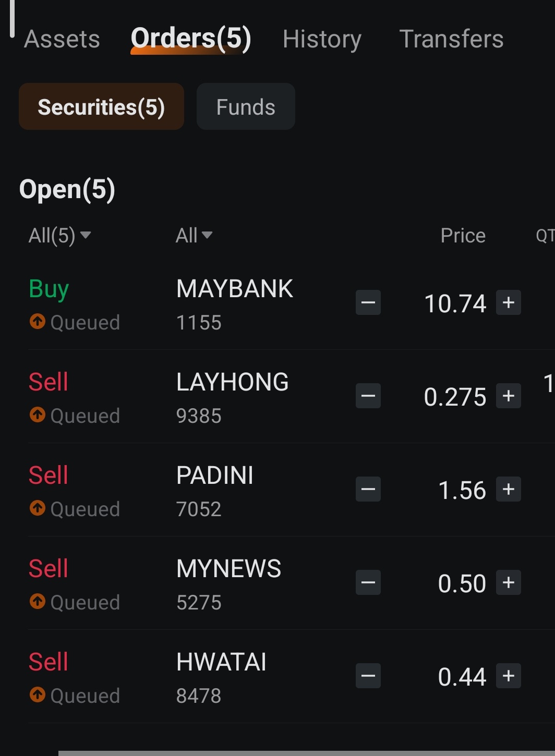
Task: Click stock code 1155
Action: pos(199,323)
